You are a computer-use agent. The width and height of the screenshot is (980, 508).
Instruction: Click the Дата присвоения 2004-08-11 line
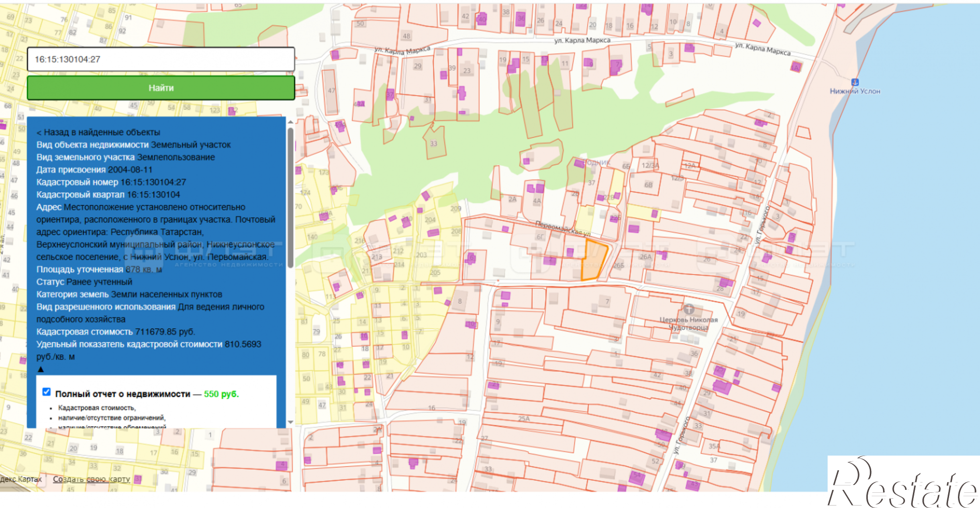pyautogui.click(x=94, y=169)
